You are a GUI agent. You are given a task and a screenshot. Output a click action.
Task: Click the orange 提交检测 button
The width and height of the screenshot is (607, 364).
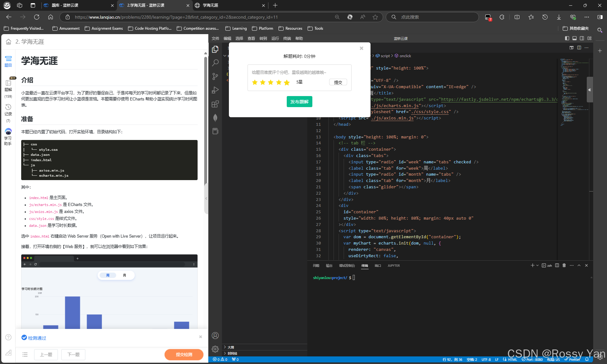click(184, 355)
